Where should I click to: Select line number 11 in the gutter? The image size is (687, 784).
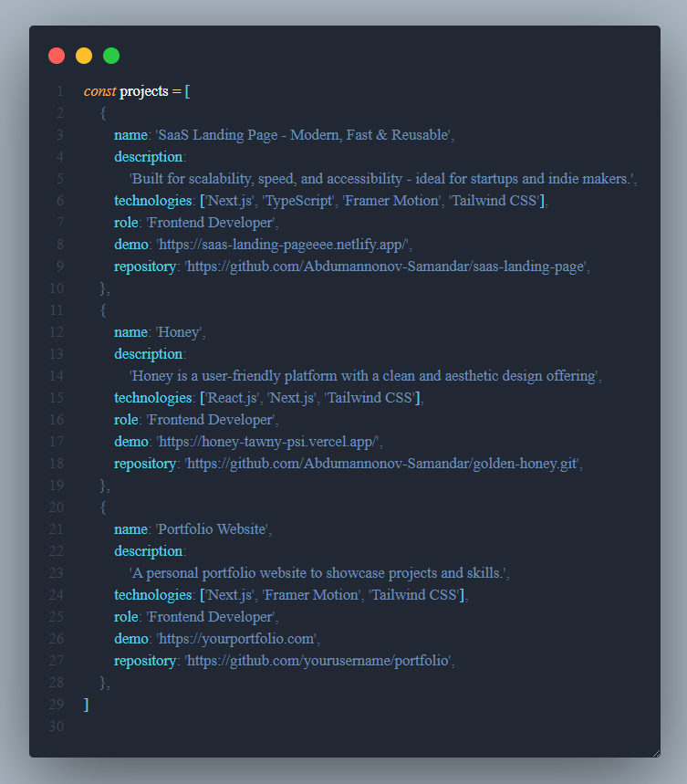coord(57,310)
